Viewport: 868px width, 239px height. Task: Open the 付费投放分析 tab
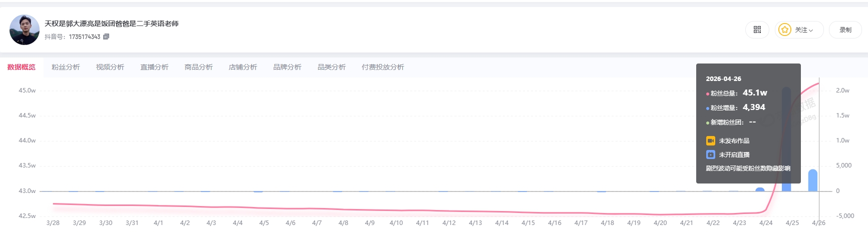(x=383, y=67)
